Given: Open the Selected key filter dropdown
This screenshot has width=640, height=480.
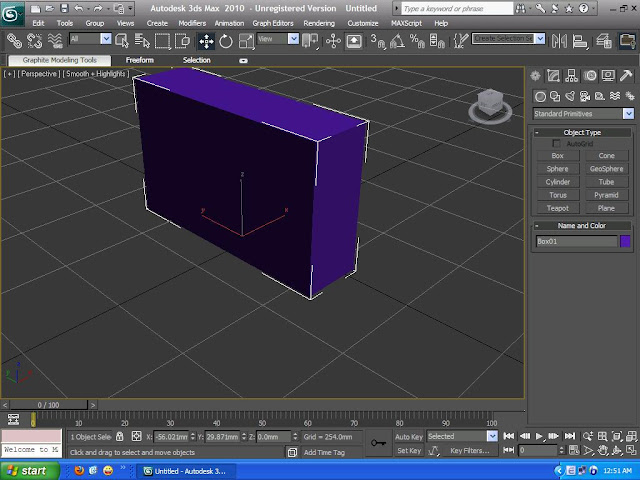Looking at the screenshot, I should click(492, 436).
